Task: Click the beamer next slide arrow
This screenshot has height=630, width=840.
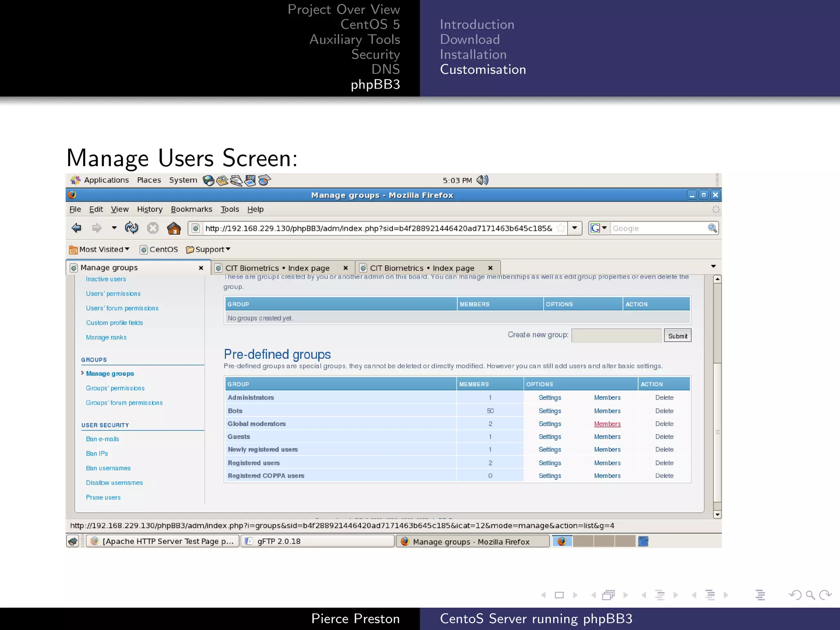Action: pos(575,595)
